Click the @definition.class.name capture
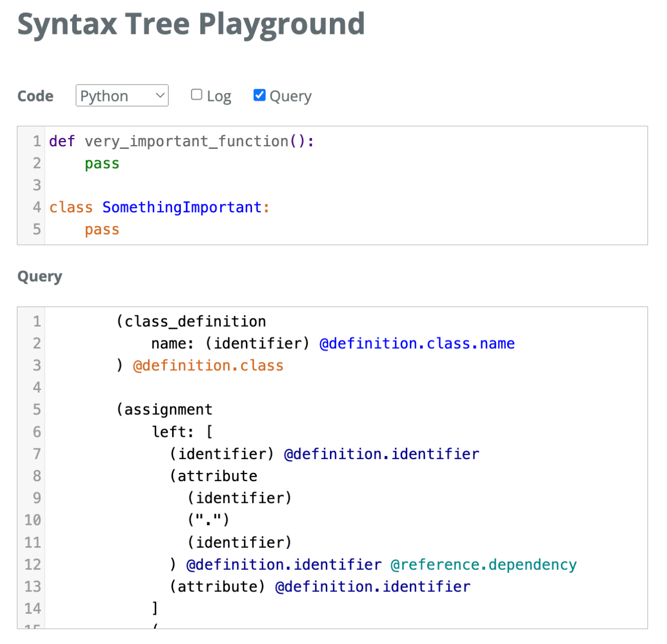 coord(416,344)
